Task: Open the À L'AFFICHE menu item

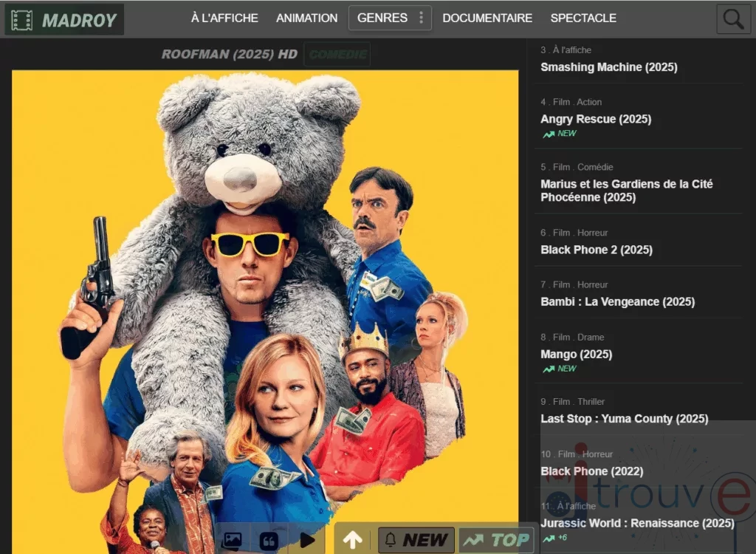Action: [x=224, y=18]
